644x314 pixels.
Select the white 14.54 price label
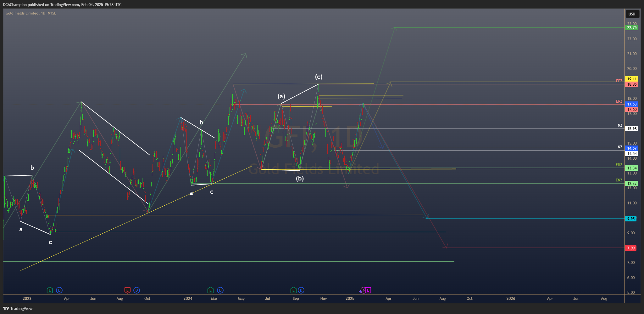coord(632,154)
